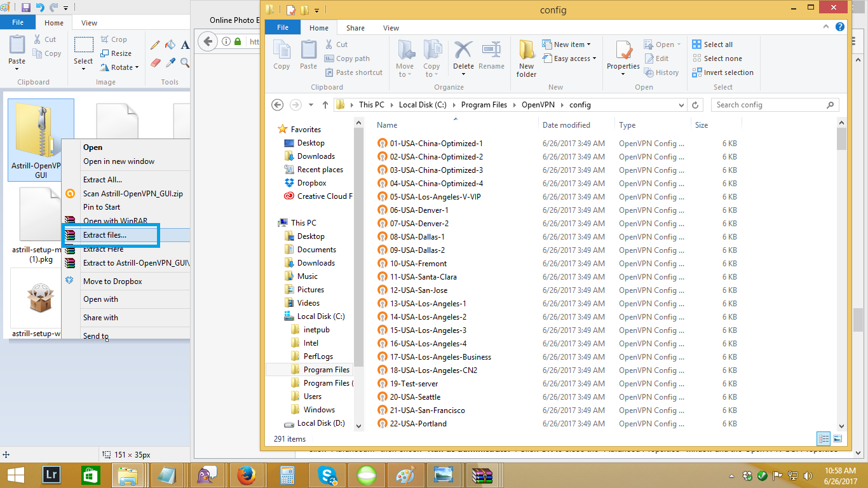Open Explorer Help question mark icon
868x488 pixels.
tap(839, 27)
